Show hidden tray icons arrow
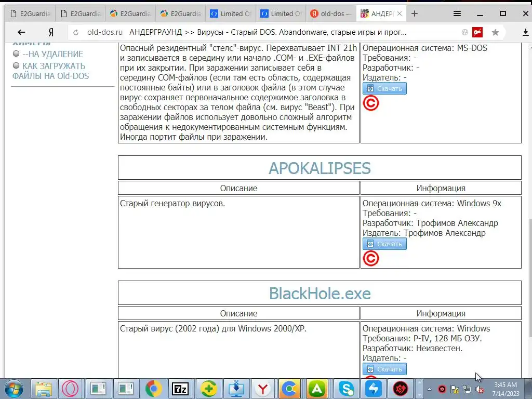This screenshot has height=399, width=532. tap(429, 390)
